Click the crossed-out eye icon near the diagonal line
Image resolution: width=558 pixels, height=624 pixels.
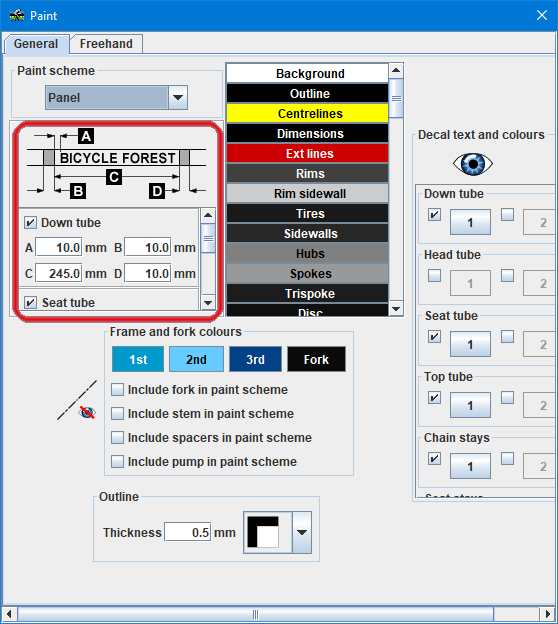[87, 412]
